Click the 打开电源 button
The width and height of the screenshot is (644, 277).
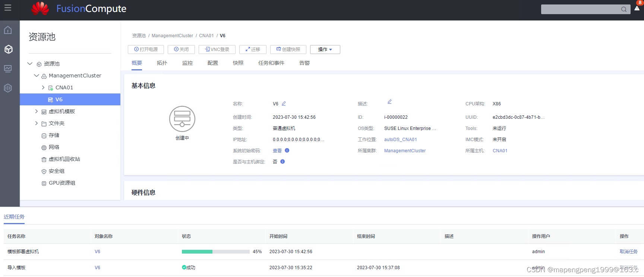[x=146, y=50]
